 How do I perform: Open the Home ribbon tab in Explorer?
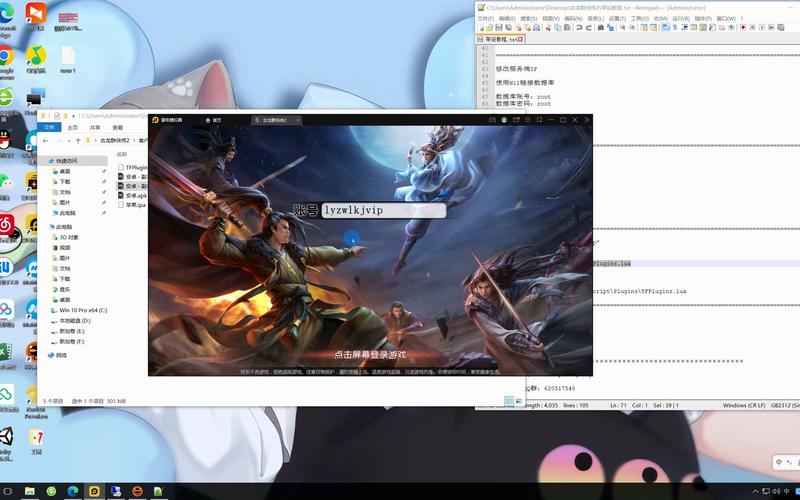pos(73,128)
